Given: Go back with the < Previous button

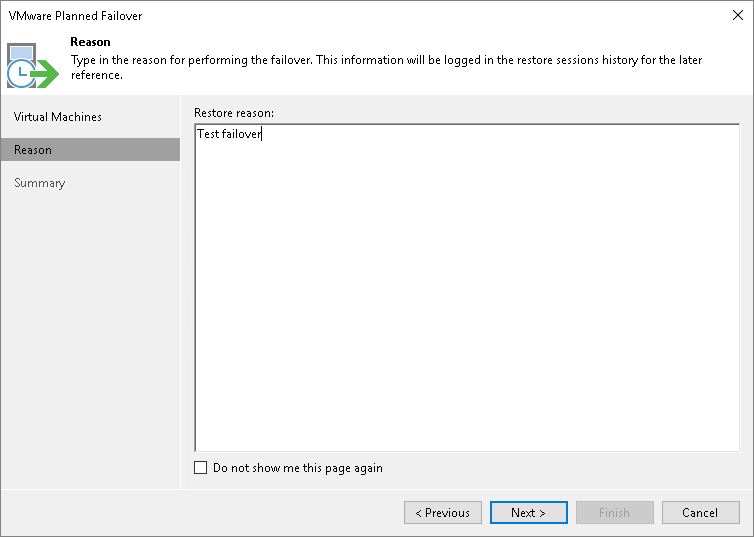Looking at the screenshot, I should coord(442,512).
